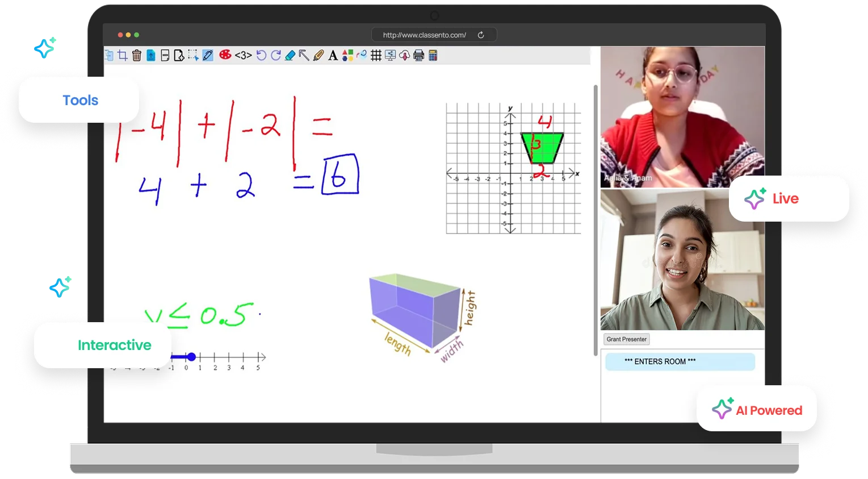Select the text tool letter A
This screenshot has height=479, width=868.
(x=333, y=55)
